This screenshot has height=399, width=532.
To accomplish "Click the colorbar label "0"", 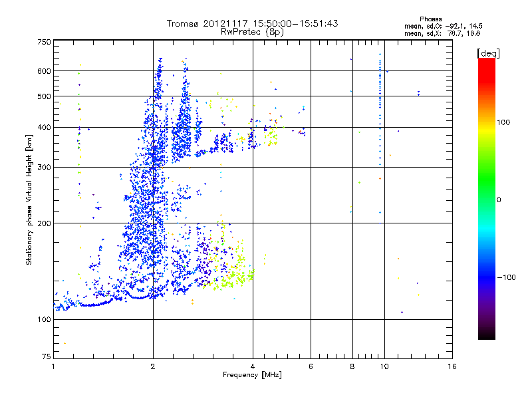I will tap(499, 200).
